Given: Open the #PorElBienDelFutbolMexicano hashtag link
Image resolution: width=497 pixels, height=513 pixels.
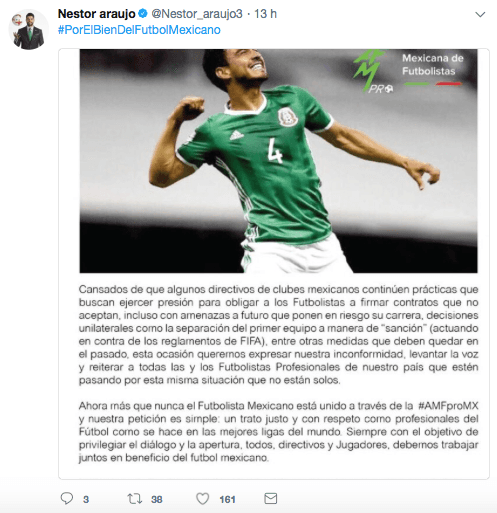Looking at the screenshot, I should (x=139, y=30).
